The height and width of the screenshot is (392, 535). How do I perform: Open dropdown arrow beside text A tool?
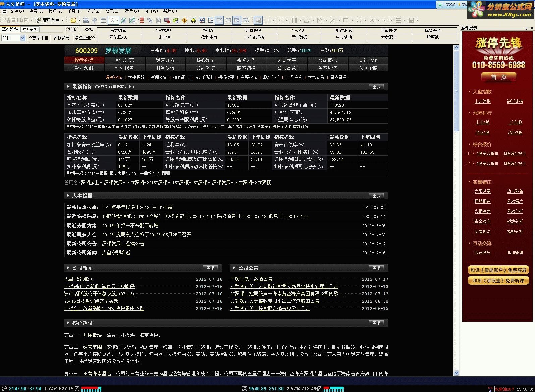point(379,20)
